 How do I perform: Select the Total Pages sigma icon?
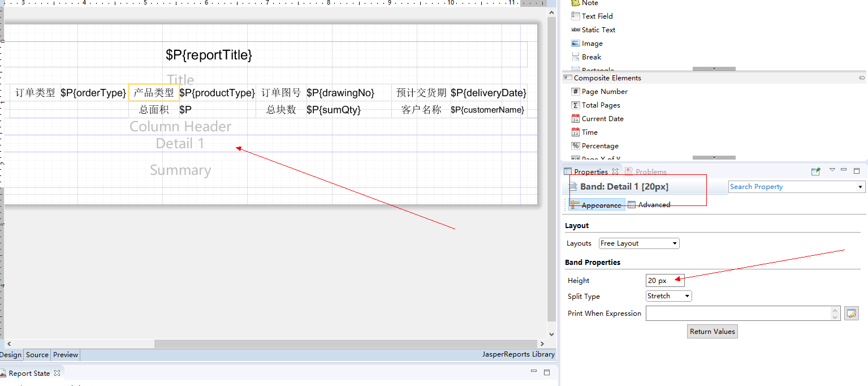576,105
